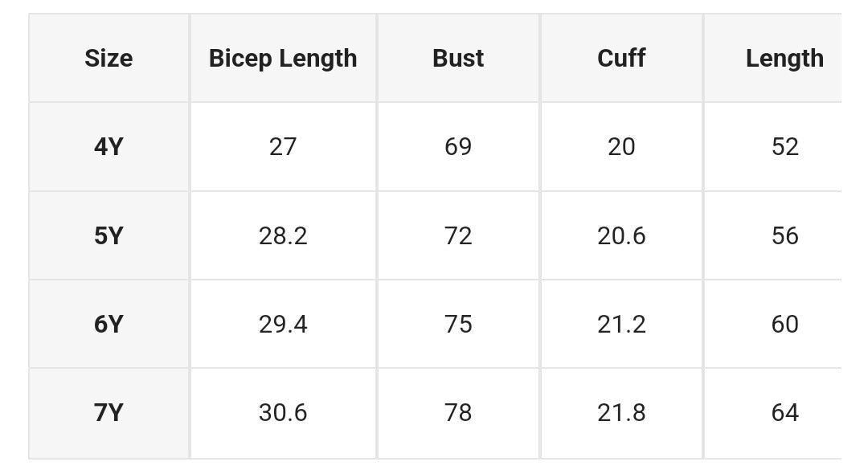Select the Bust column header
Image resolution: width=868 pixels, height=470 pixels.
[x=458, y=59]
